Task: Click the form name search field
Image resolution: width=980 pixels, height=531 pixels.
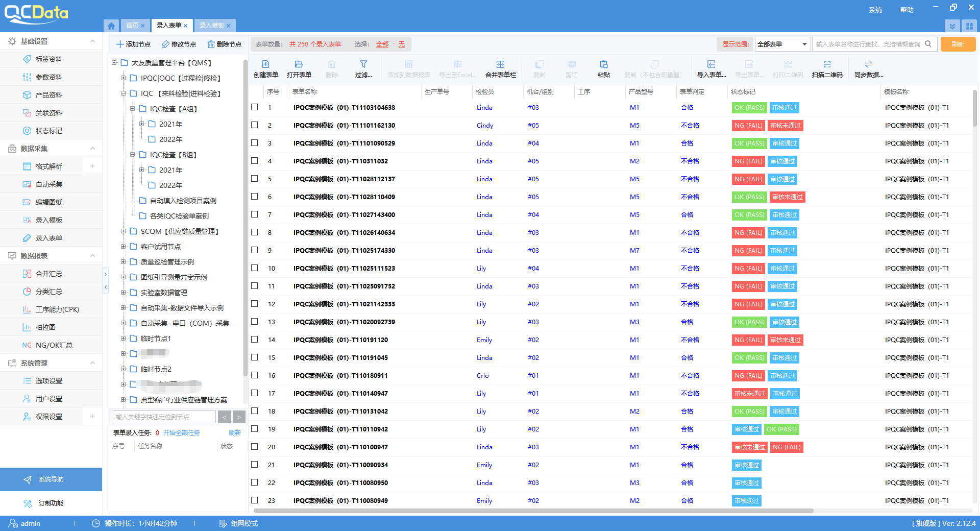Action: [x=868, y=44]
